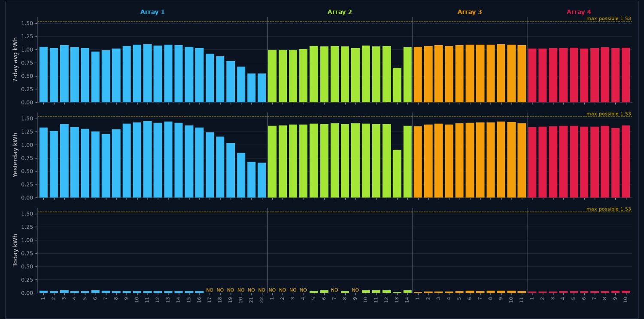Click the NO label for Array 1 panel 17
The width and height of the screenshot is (644, 319).
[210, 290]
